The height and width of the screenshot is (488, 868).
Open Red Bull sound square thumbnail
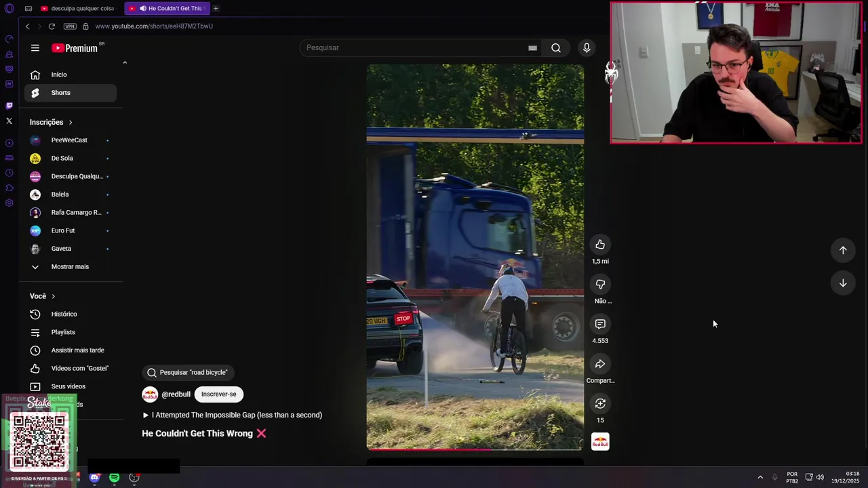(600, 442)
